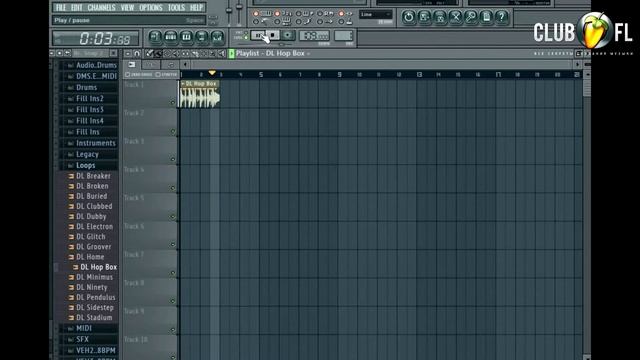640x360 pixels.
Task: Mute Track 5 with its switch
Action: click(x=173, y=216)
